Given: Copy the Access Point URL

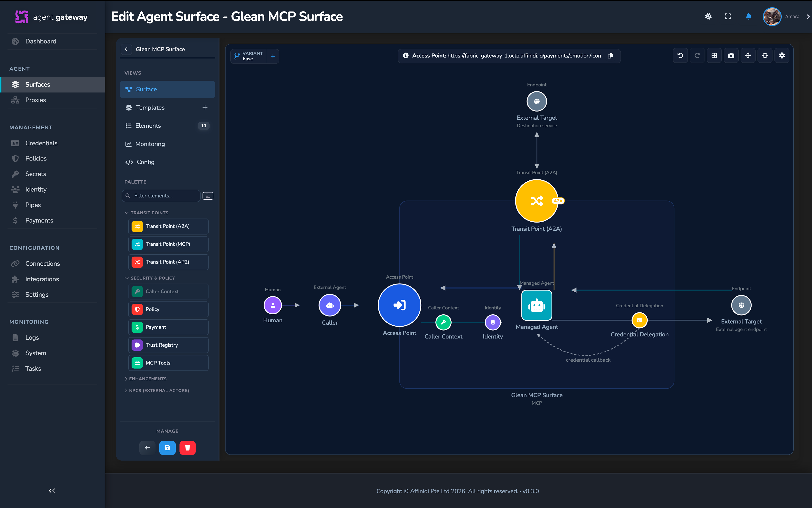Looking at the screenshot, I should pyautogui.click(x=610, y=56).
